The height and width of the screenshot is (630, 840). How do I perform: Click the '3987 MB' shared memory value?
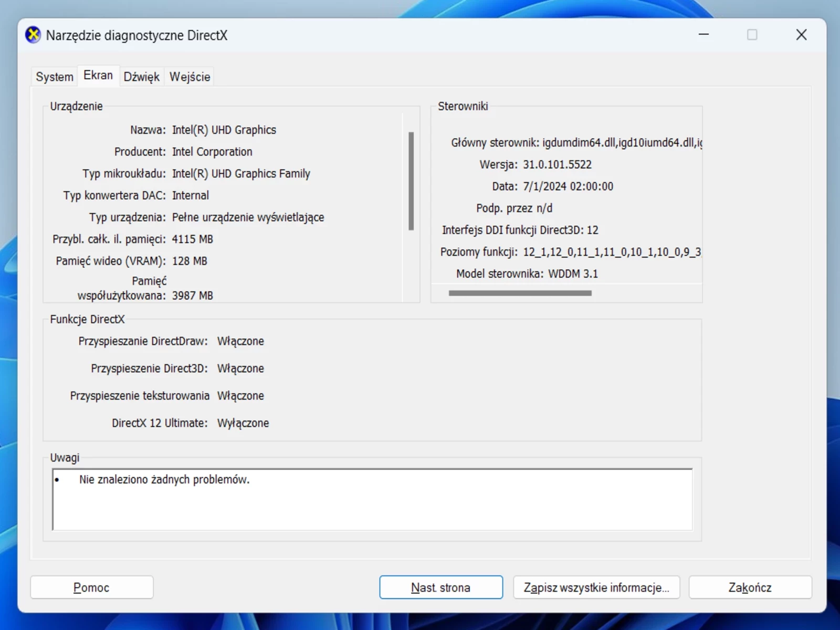(x=193, y=296)
